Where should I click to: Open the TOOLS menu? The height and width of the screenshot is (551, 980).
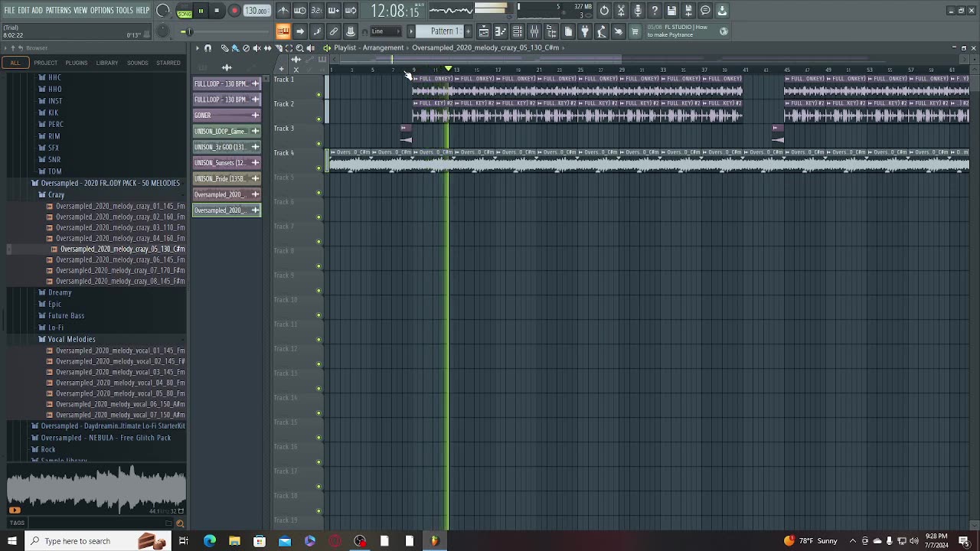coord(125,10)
